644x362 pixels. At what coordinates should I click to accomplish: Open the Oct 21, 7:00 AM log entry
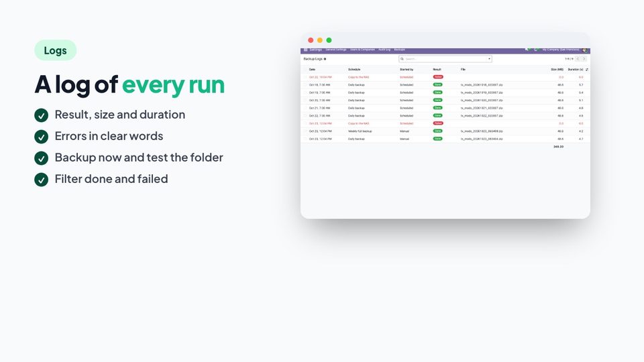(445, 108)
